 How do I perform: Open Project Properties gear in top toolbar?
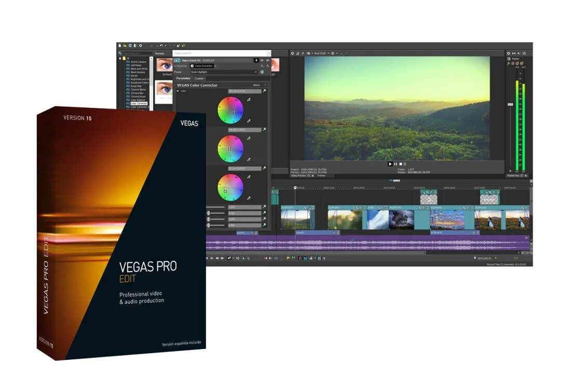(141, 46)
